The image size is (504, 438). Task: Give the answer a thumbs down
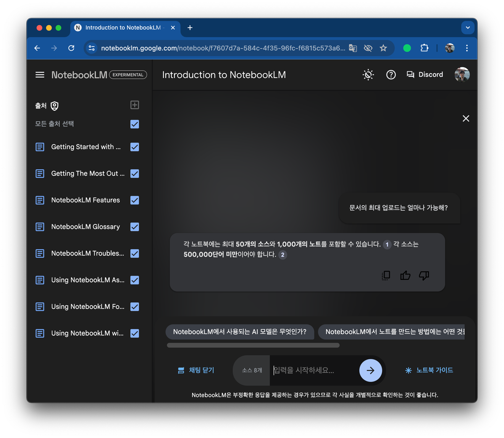tap(424, 276)
